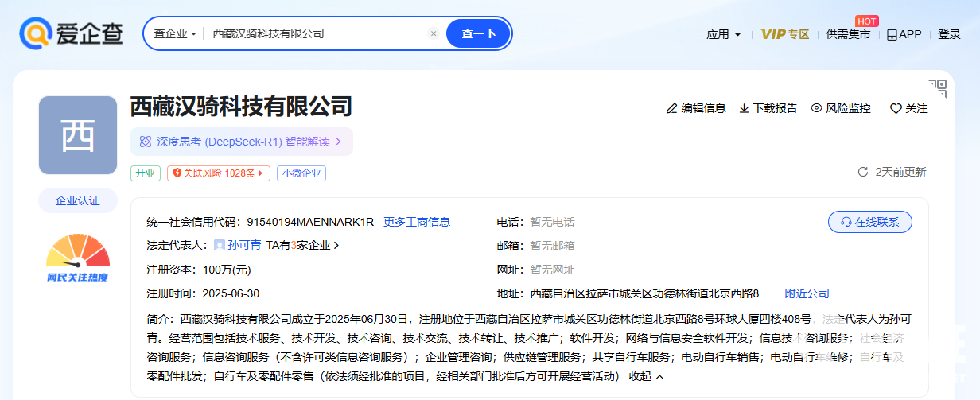Click the APP mobile icon

[892, 35]
